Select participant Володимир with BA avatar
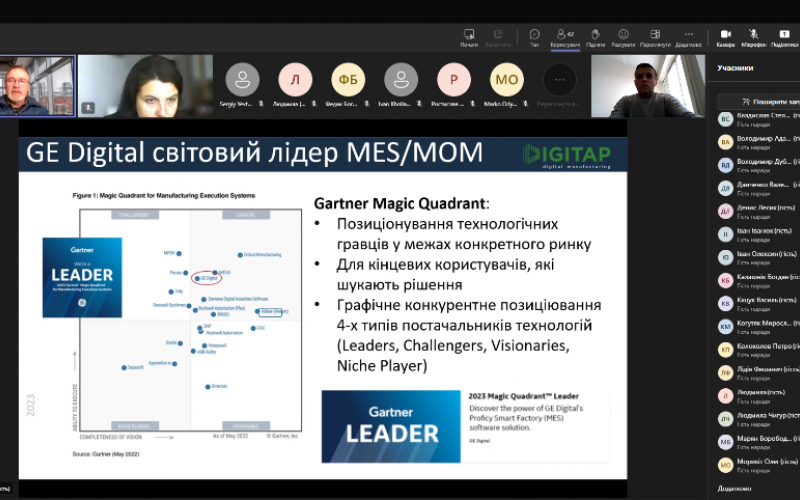 (758, 142)
